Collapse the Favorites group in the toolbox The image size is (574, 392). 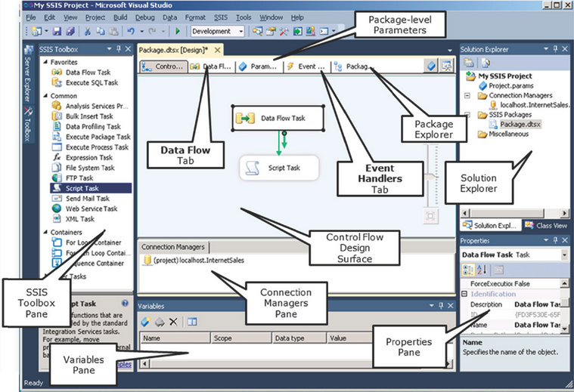point(46,62)
